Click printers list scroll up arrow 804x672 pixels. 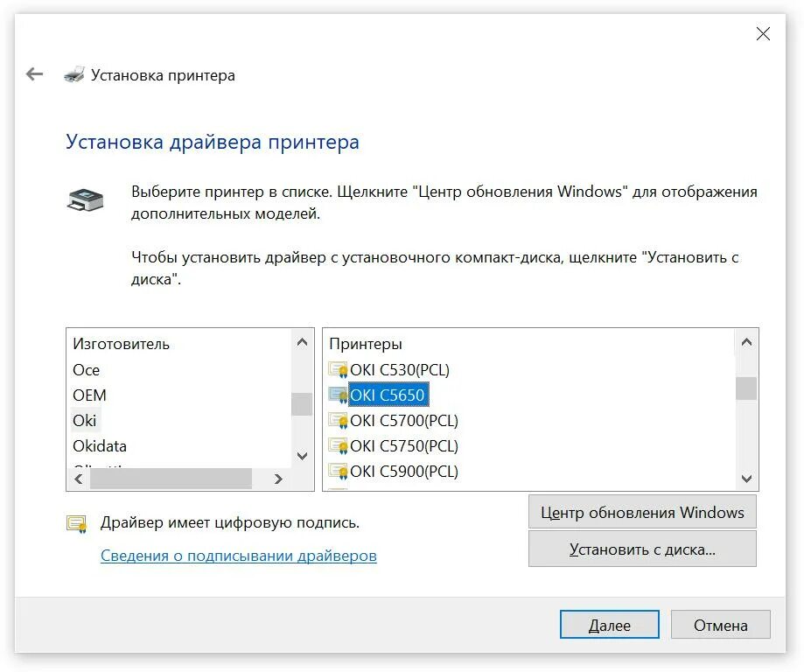[746, 342]
